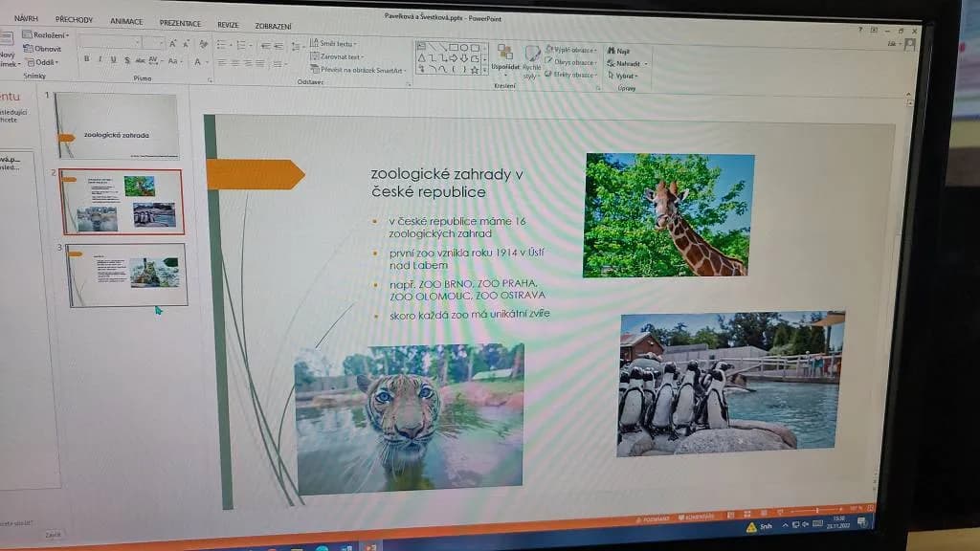This screenshot has width=980, height=551.
Task: Clear all formatting icon
Action: [x=203, y=44]
